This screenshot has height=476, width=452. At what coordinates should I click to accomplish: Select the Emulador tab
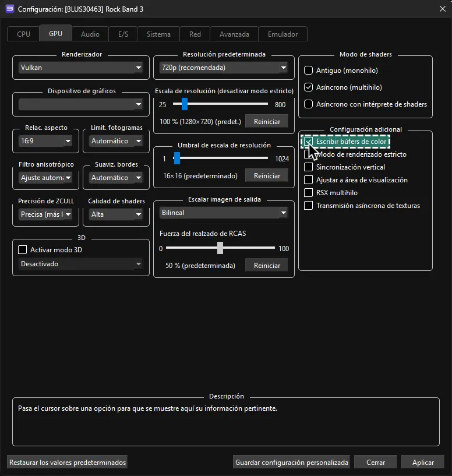(282, 34)
